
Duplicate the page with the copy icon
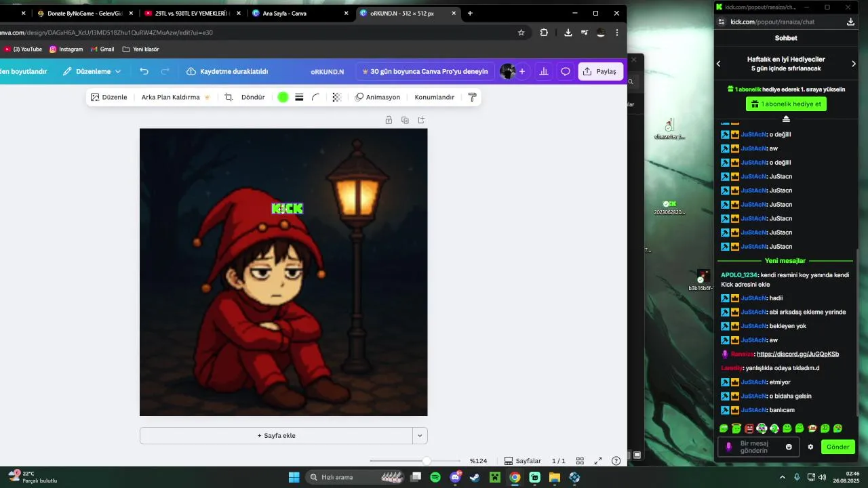coord(405,120)
